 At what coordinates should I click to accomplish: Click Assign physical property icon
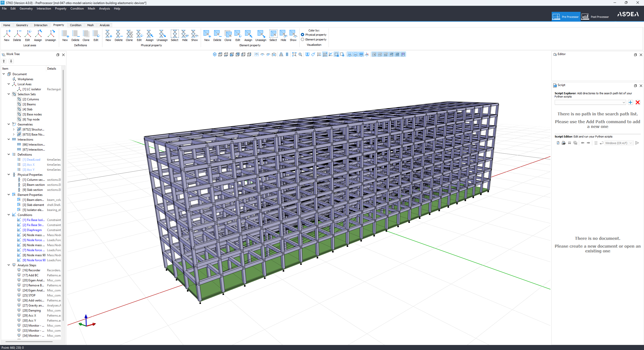150,35
